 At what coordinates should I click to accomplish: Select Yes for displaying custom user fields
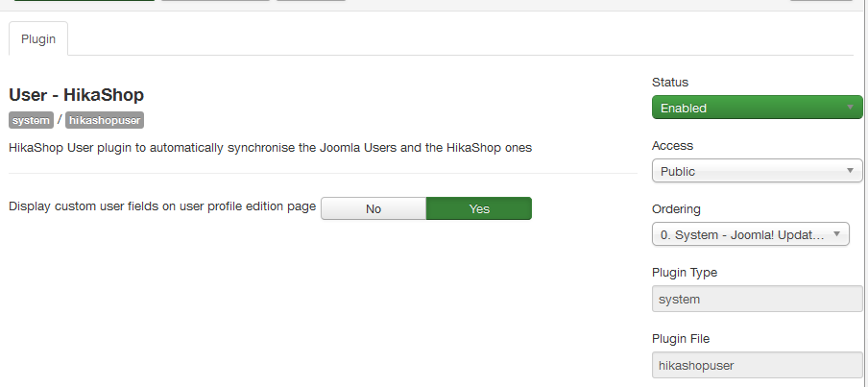coord(479,208)
